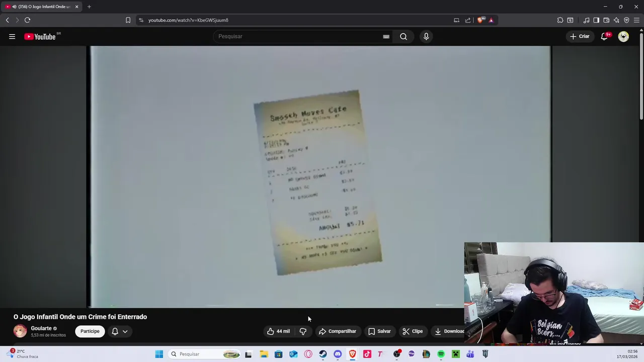Click the video player to pause
This screenshot has height=362, width=644.
(321, 176)
